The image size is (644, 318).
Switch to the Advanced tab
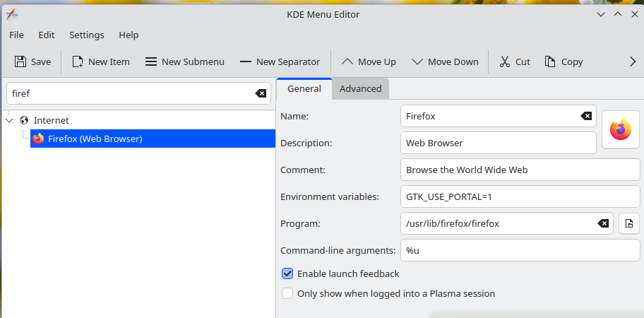(361, 89)
